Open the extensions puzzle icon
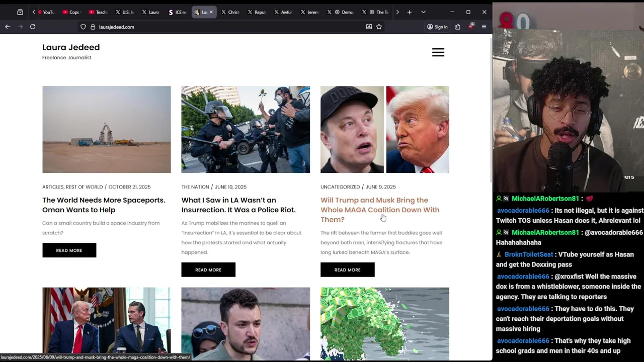 (457, 27)
